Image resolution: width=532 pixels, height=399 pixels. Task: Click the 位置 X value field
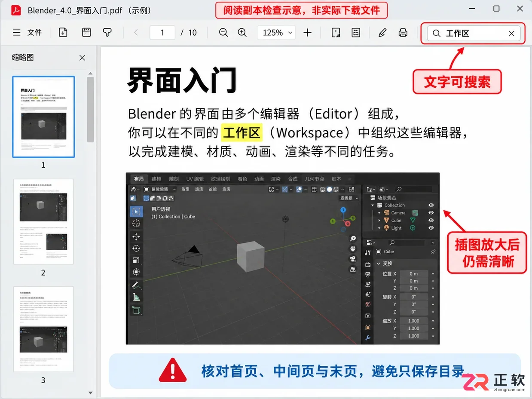tap(413, 273)
